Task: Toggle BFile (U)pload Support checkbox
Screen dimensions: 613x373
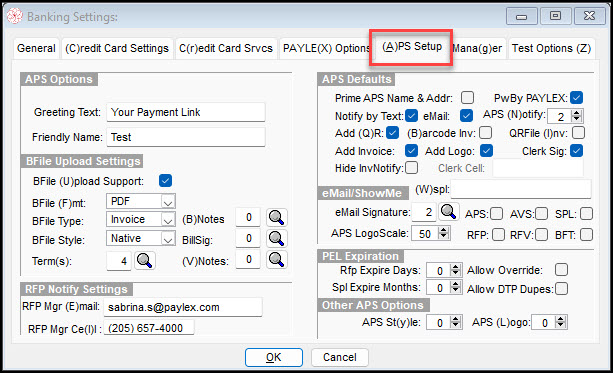Action: coord(165,181)
